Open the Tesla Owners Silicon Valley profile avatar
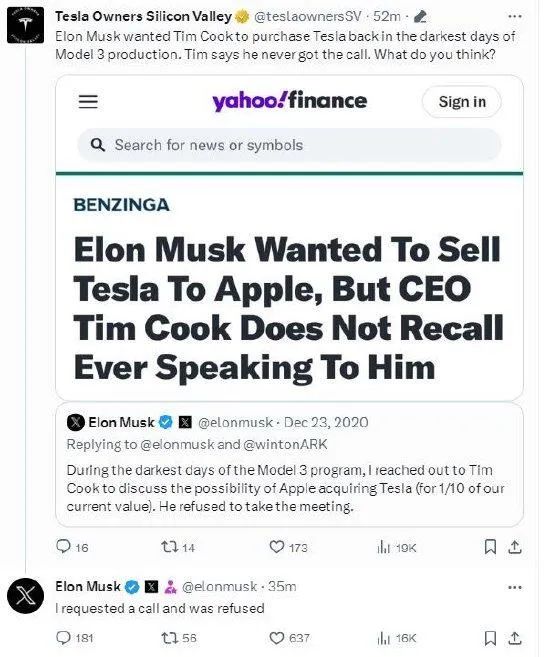550x657 pixels. coord(25,25)
